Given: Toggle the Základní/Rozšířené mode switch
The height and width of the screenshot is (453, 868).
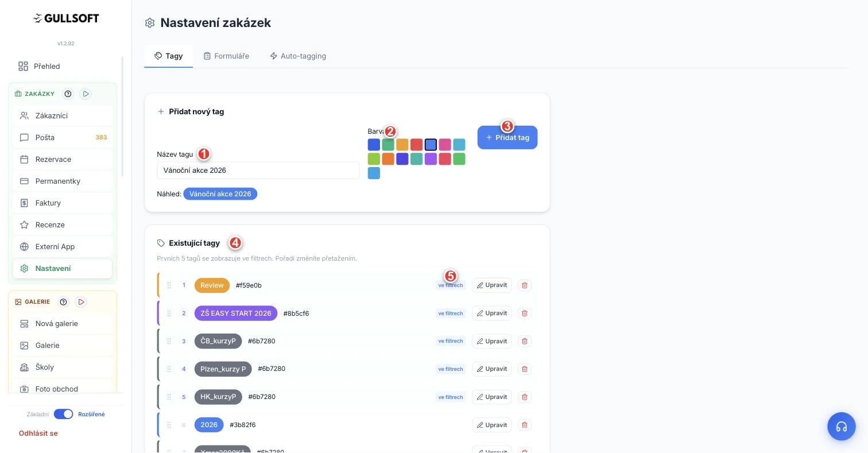Looking at the screenshot, I should point(63,414).
